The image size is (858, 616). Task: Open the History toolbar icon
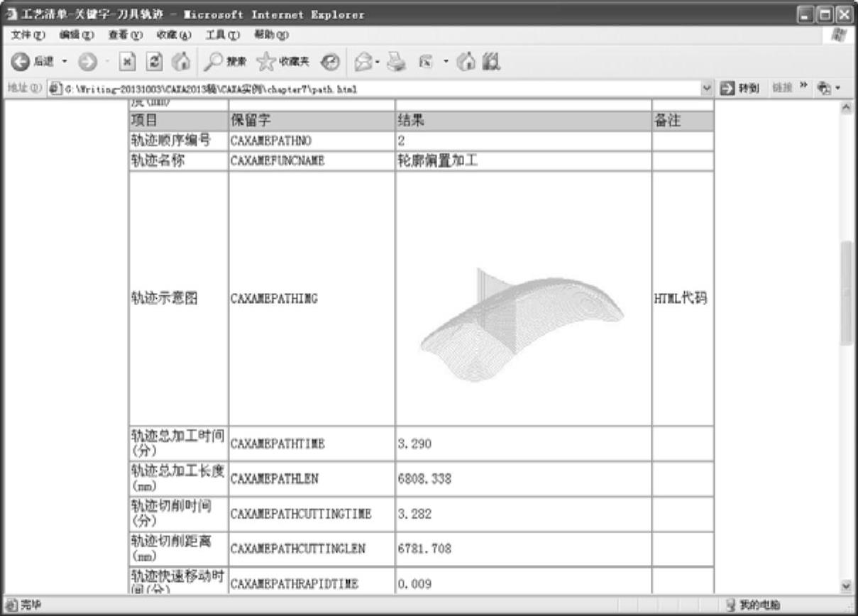330,65
